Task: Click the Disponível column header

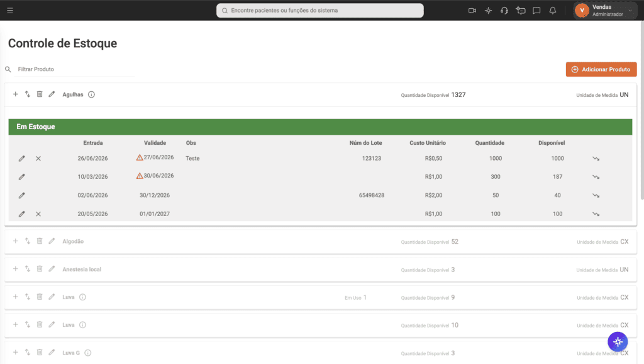Action: [552, 143]
